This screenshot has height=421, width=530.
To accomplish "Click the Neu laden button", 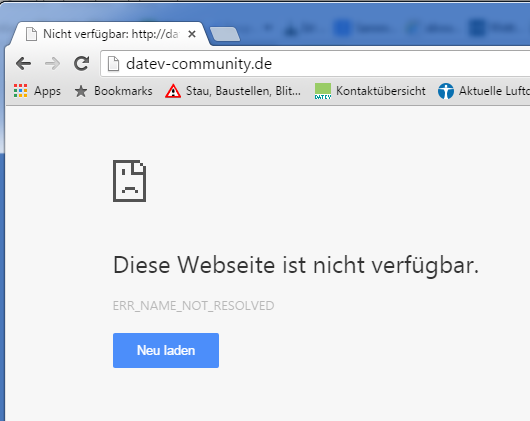I will click(166, 350).
